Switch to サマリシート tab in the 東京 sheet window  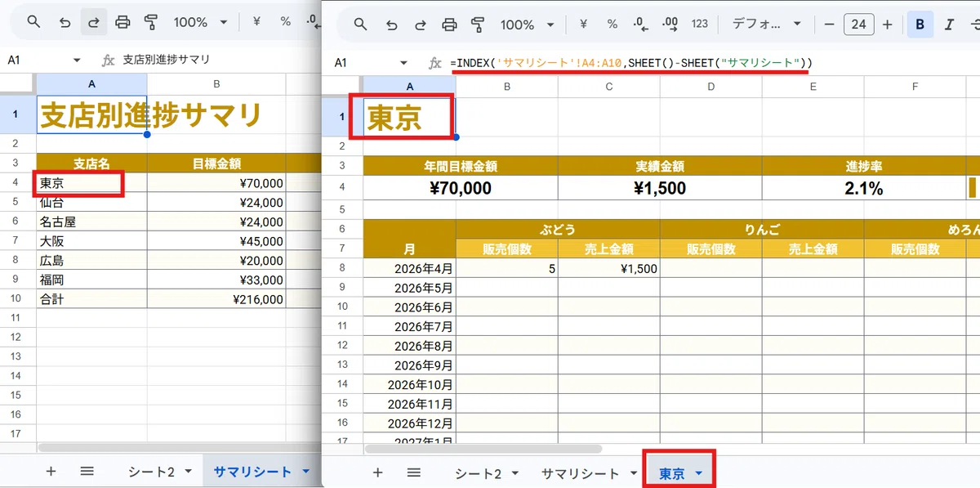point(581,473)
